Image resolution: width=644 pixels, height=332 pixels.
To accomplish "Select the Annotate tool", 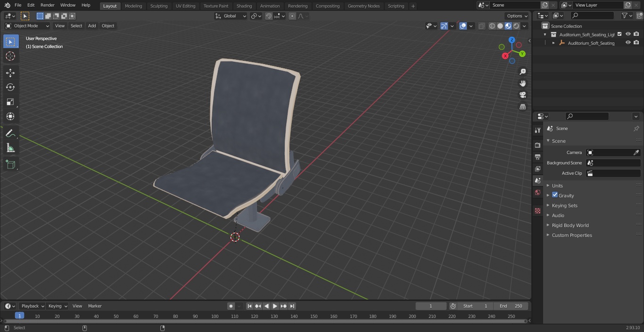I will pyautogui.click(x=10, y=134).
